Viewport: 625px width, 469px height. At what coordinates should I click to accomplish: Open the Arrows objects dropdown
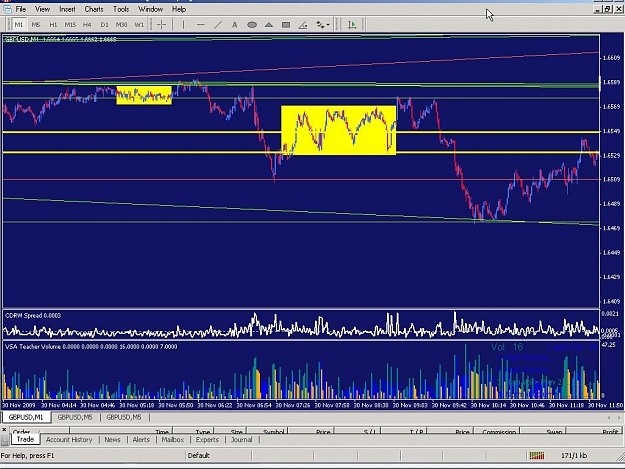322,25
